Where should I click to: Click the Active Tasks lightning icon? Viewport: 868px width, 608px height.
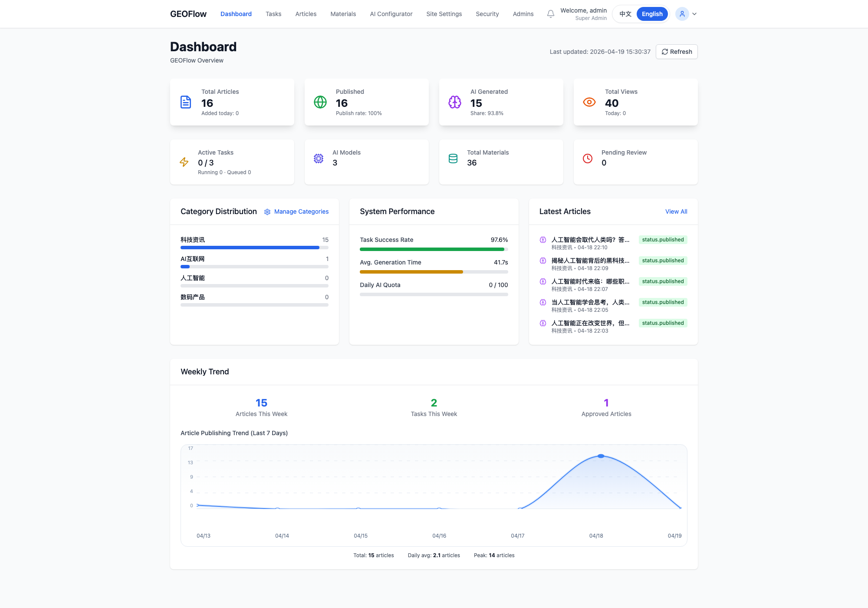[x=184, y=162]
